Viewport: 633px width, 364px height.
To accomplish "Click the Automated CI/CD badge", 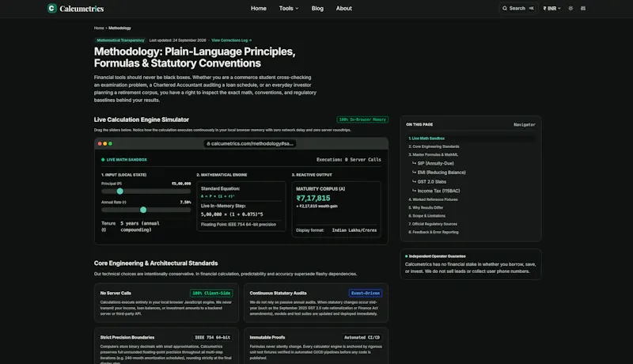I will 362,337.
